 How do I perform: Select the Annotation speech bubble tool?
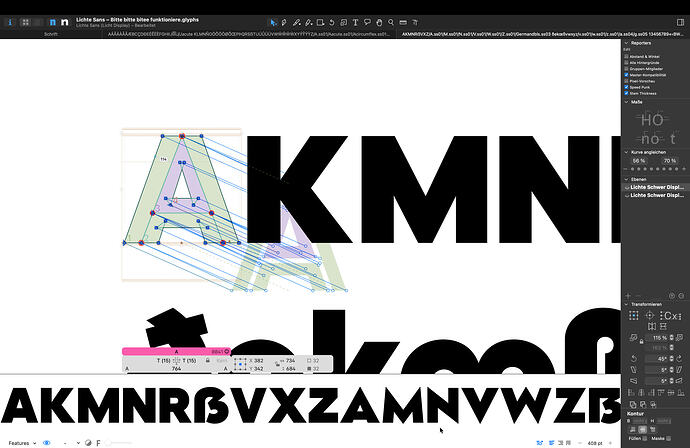pyautogui.click(x=367, y=22)
